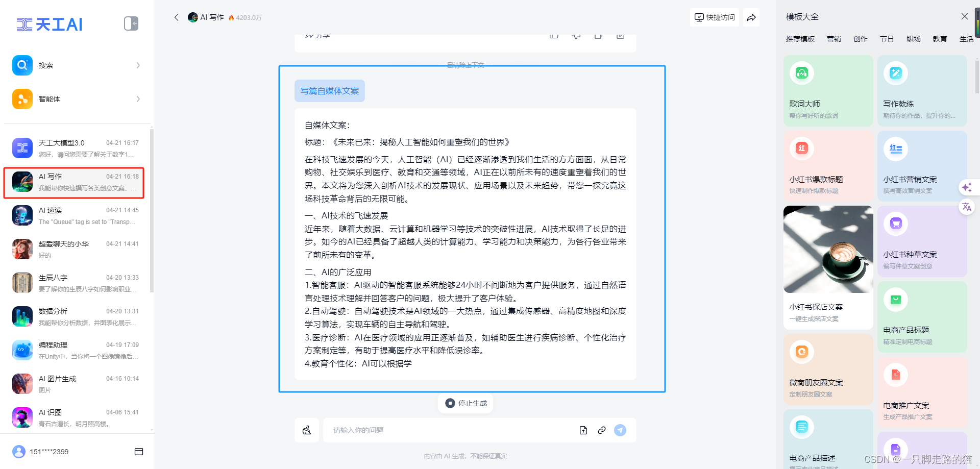
Task: Click the user account avatar 151****2399
Action: [19, 452]
